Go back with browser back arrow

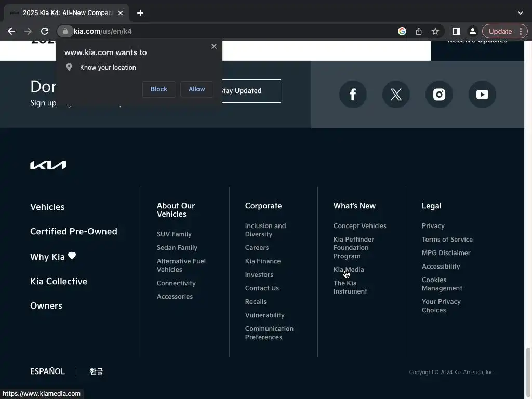(11, 31)
